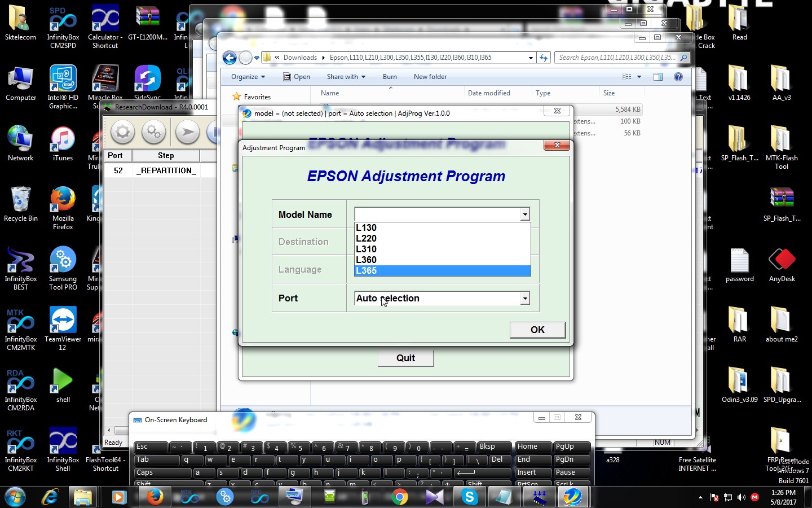The image size is (812, 508).
Task: Open Mozilla Firefox desktop shortcut
Action: [x=63, y=208]
